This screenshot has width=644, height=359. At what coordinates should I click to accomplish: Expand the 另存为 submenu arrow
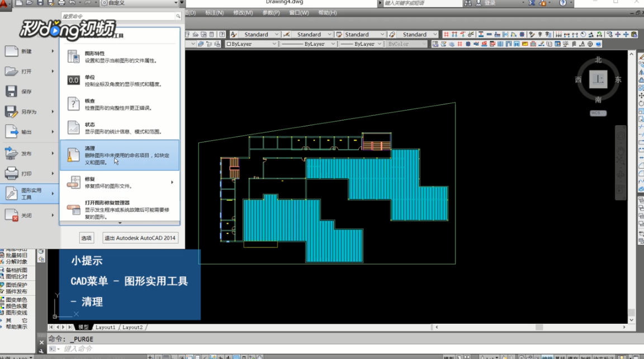click(x=53, y=112)
